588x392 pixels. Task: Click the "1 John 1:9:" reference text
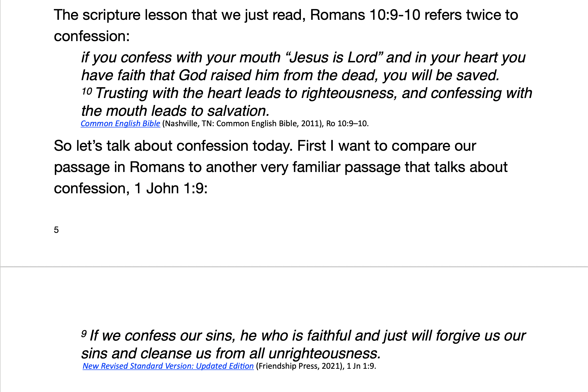pos(171,188)
